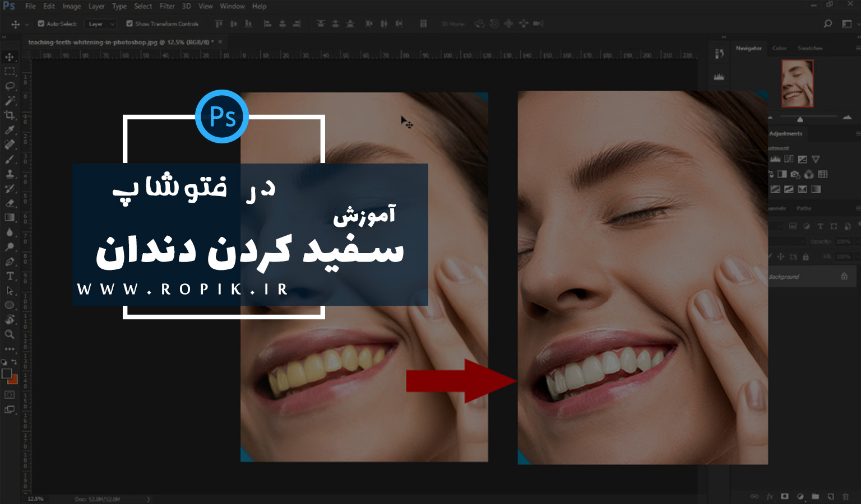Select the Zoom tool in toolbox

pyautogui.click(x=10, y=334)
